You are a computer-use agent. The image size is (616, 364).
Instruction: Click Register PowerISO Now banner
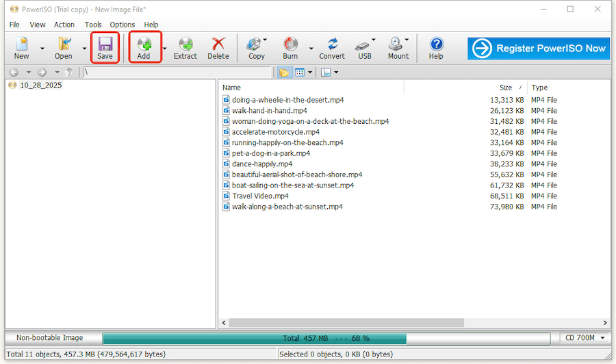pyautogui.click(x=539, y=49)
